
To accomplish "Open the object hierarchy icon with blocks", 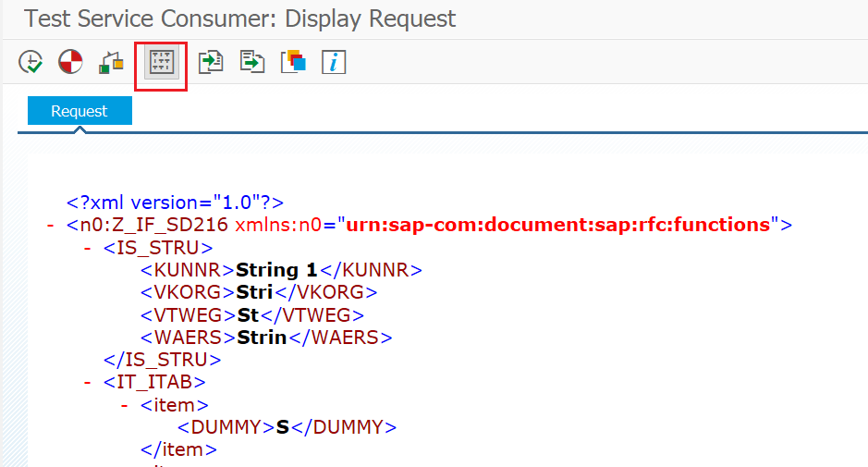I will [x=111, y=62].
